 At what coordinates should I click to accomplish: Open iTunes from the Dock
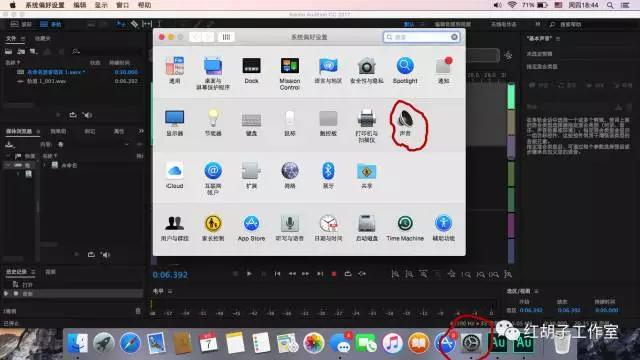point(392,343)
